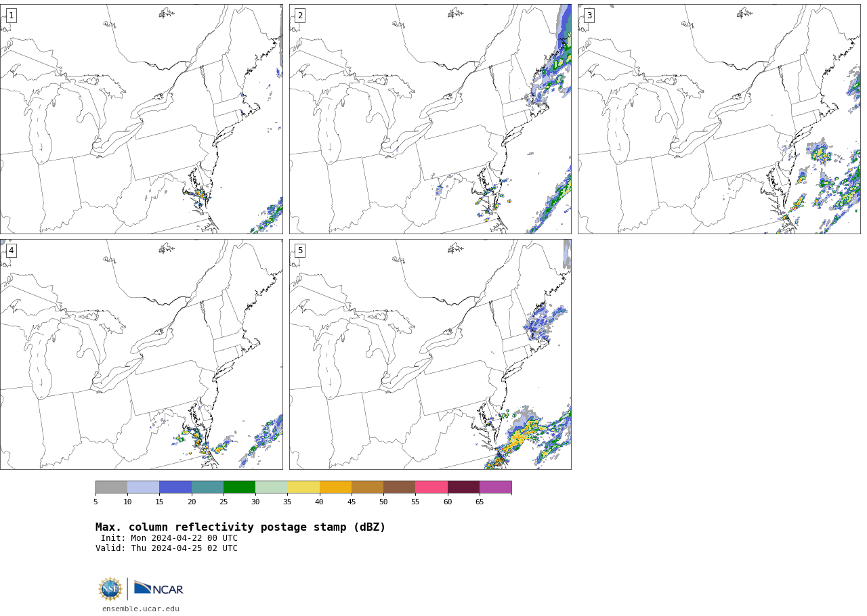867x616 pixels.
Task: Open ensemble member 2 reflectivity map
Action: click(430, 119)
